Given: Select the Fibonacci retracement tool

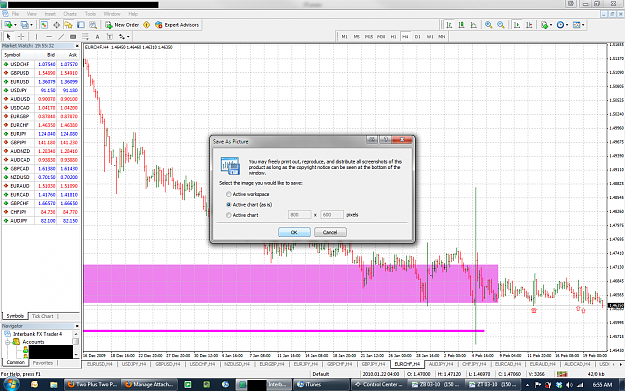Looking at the screenshot, I should pos(85,37).
